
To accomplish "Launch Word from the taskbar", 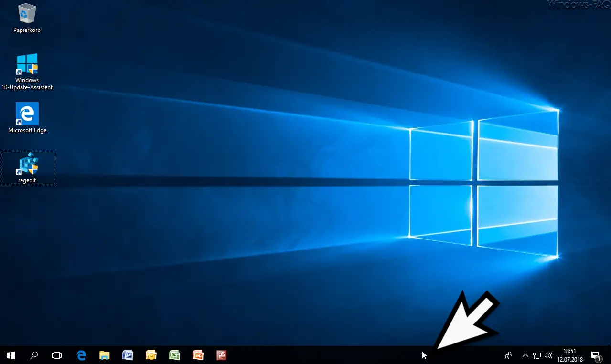I will click(128, 355).
